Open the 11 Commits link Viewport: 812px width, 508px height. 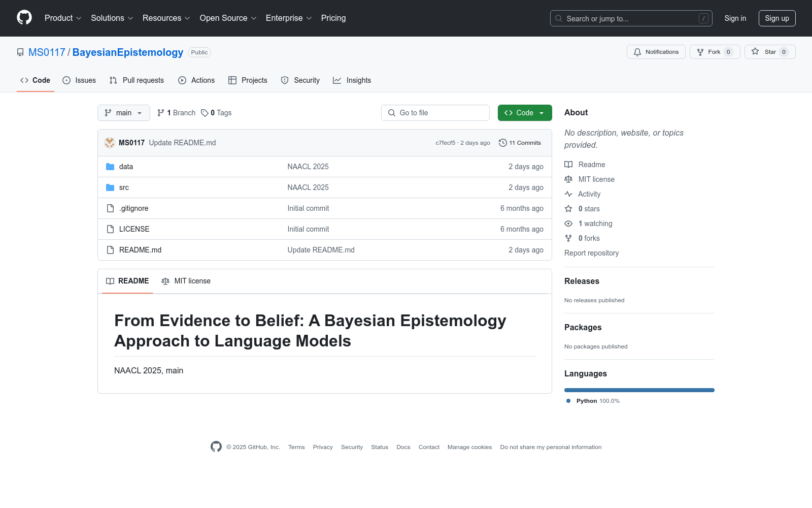(520, 143)
